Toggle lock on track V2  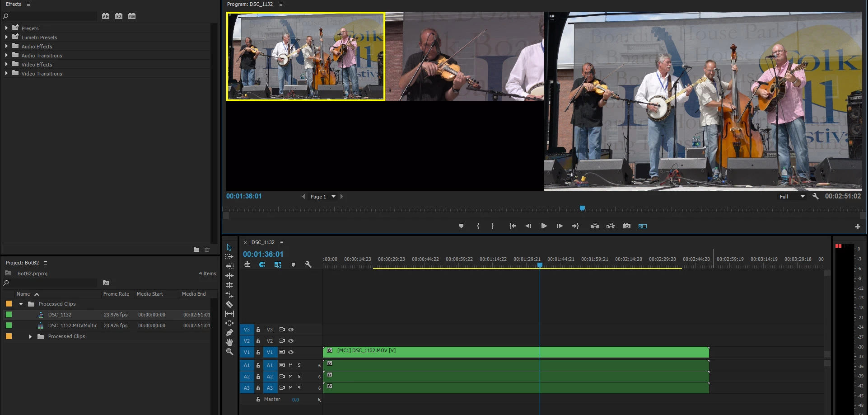coord(258,341)
